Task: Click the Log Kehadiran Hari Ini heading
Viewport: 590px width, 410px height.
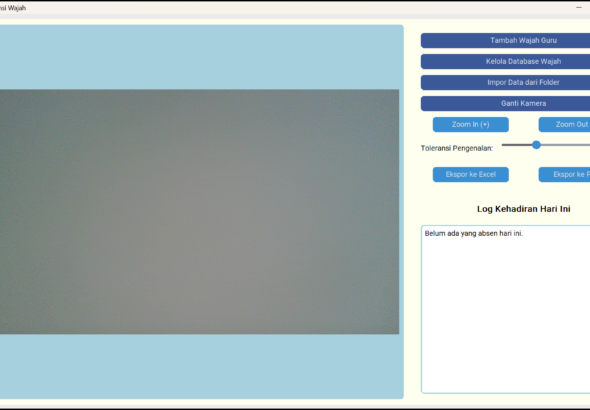Action: click(523, 209)
